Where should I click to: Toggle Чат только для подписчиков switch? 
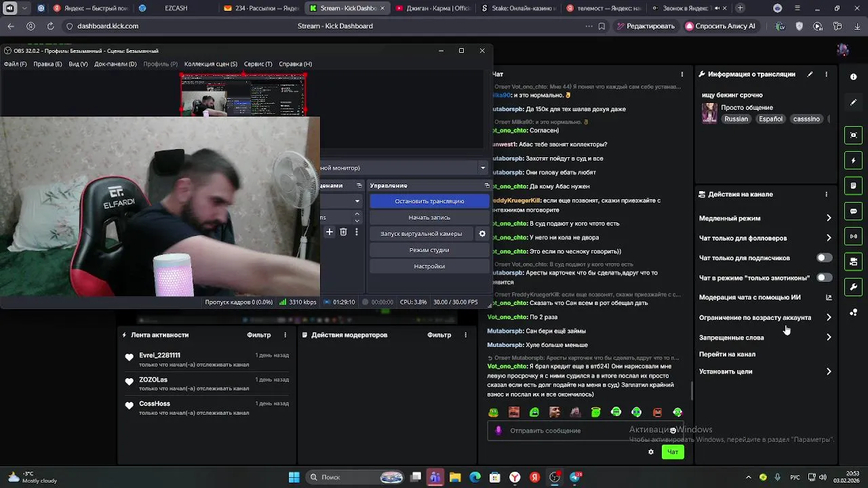pos(824,258)
